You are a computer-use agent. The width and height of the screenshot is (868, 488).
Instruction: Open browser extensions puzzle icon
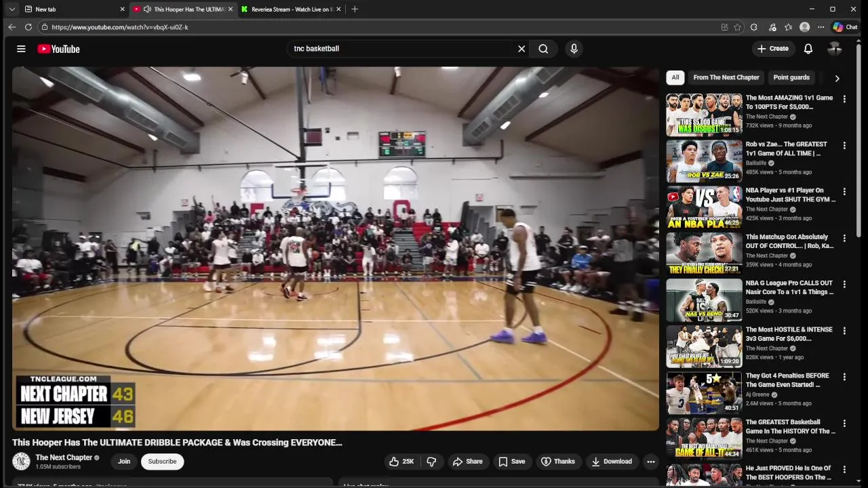coord(754,27)
